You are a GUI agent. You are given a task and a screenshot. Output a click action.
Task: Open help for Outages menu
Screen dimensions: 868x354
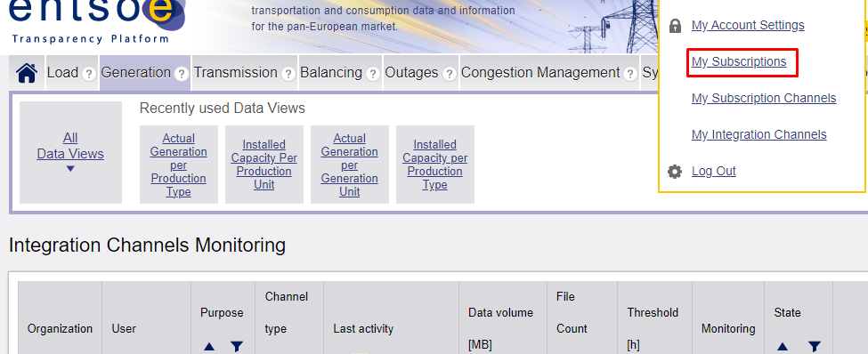click(449, 74)
